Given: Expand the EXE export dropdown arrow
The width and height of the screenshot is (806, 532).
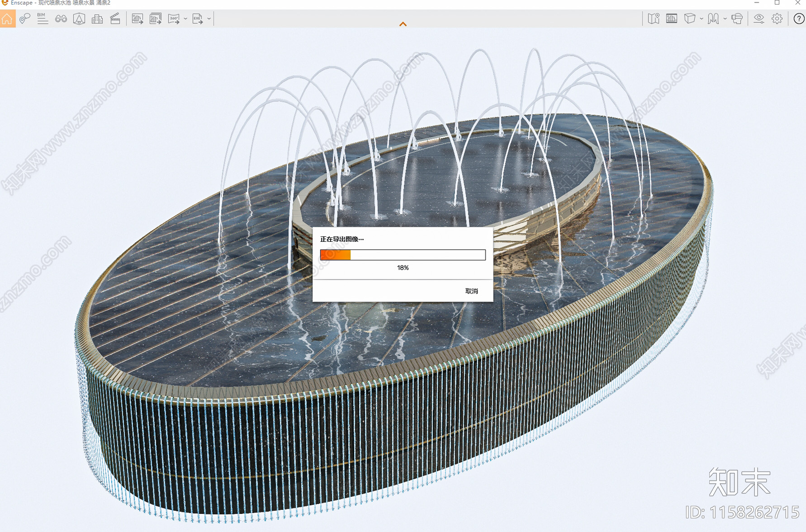Looking at the screenshot, I should coord(209,19).
